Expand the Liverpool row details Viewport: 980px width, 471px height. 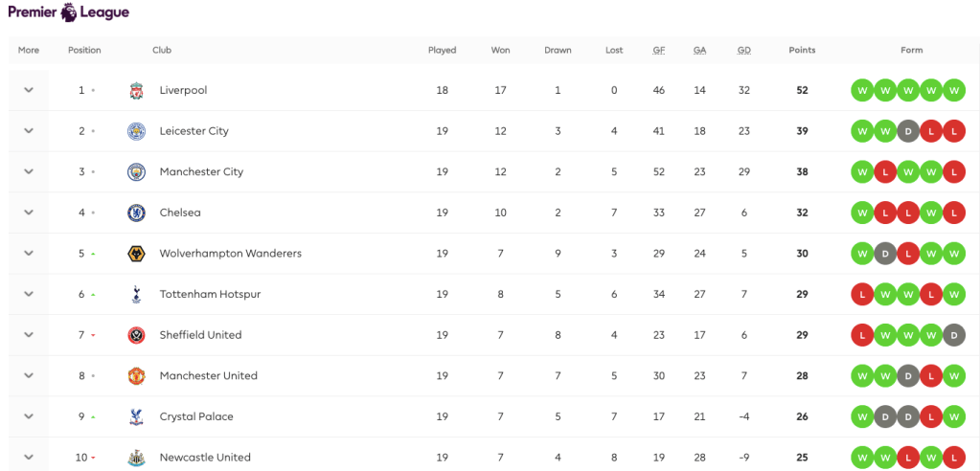[x=29, y=90]
